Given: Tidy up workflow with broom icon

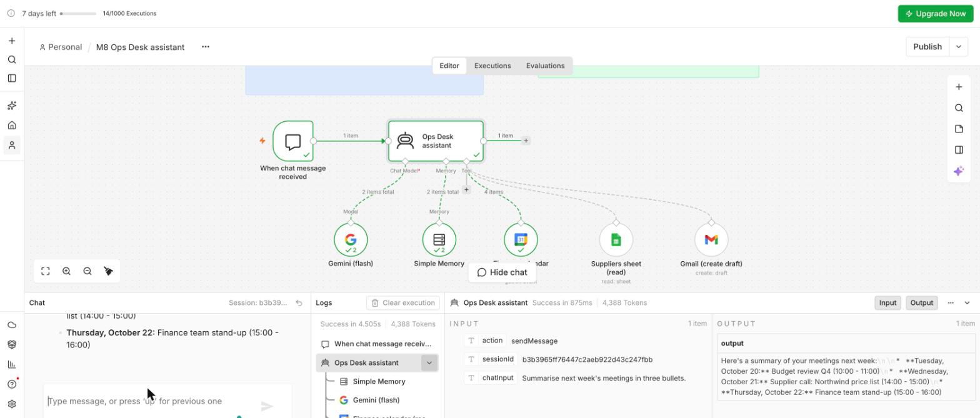Looking at the screenshot, I should (108, 271).
